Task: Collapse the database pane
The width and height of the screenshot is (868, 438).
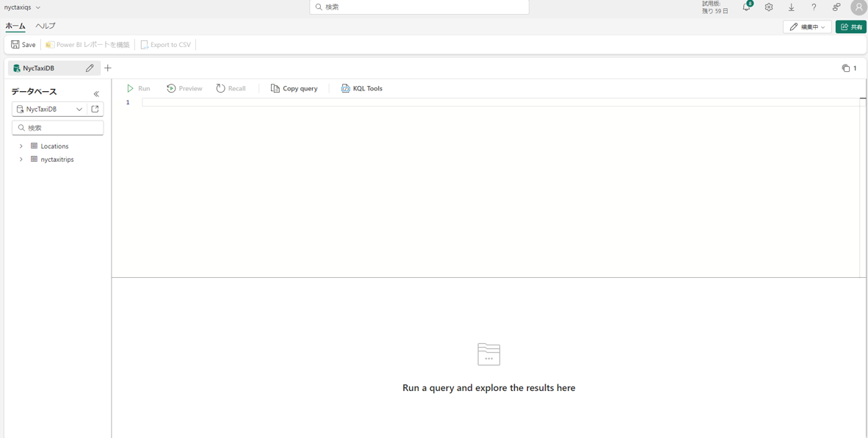Action: point(95,93)
